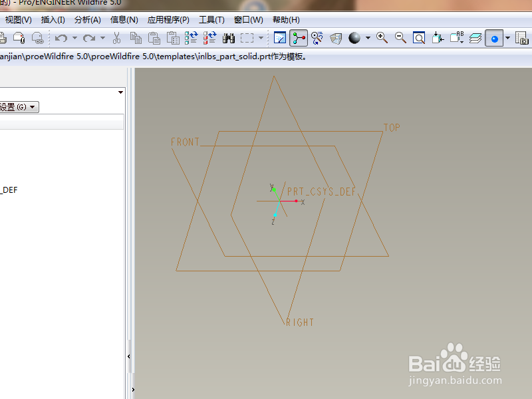Click the email with attachment icon
This screenshot has height=399, width=532.
(x=19, y=38)
